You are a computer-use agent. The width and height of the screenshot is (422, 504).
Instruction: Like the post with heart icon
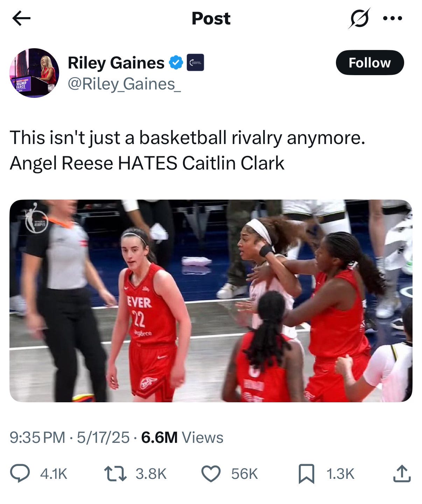pos(211,474)
